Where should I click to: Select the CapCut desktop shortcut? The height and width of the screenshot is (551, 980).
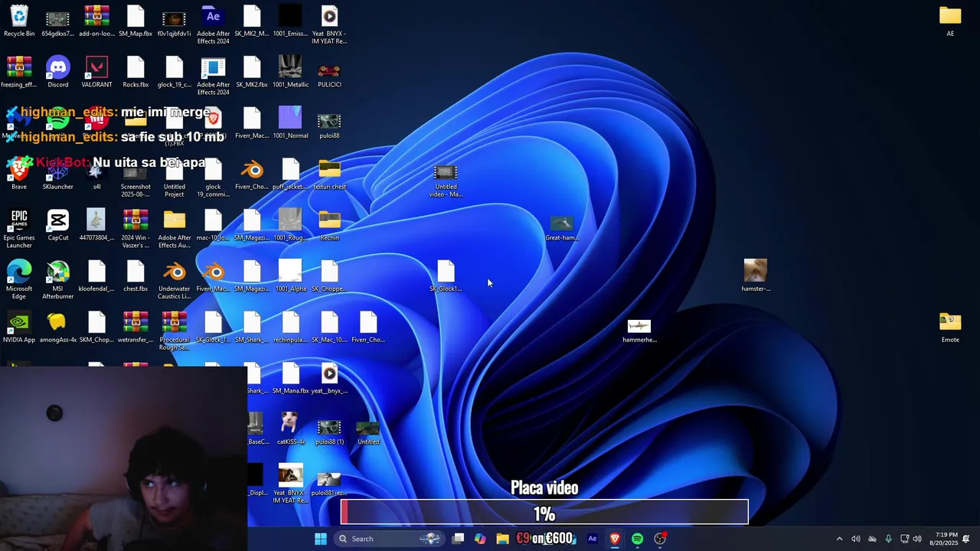58,226
